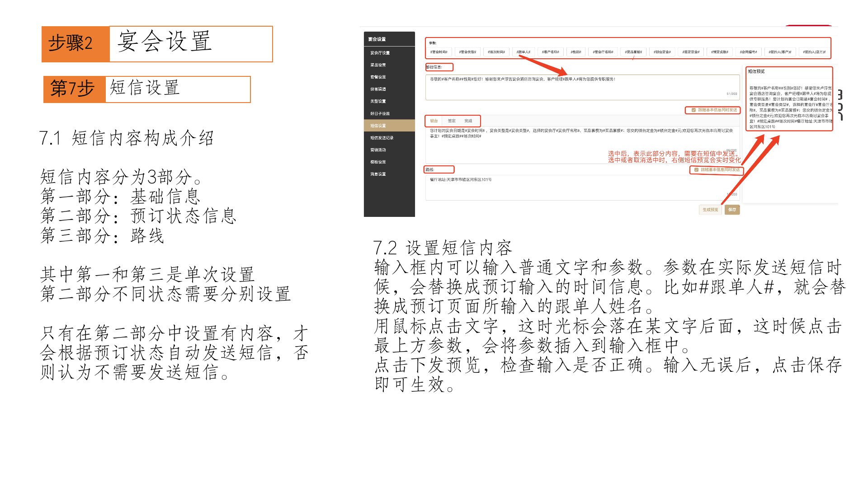This screenshot has width=868, height=488.
Task: Open 宴会厅设置 in the sidebar
Action: tap(380, 53)
